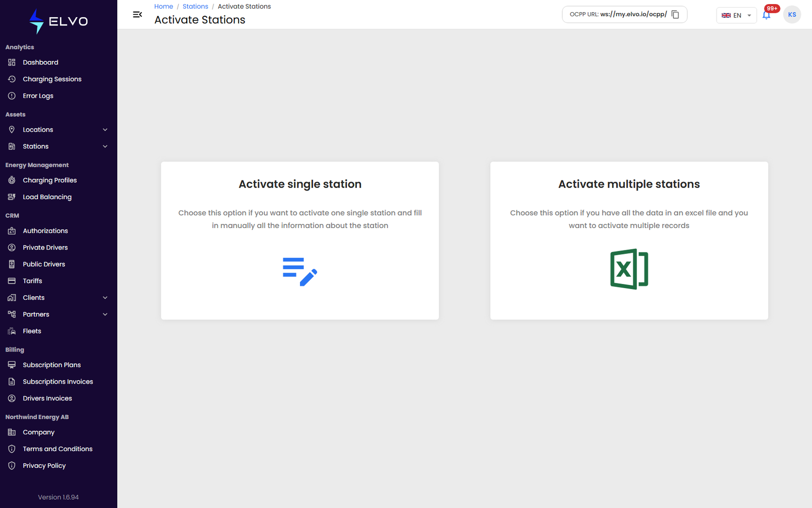This screenshot has height=508, width=812.
Task: Click the Activate Stations page title
Action: point(200,20)
